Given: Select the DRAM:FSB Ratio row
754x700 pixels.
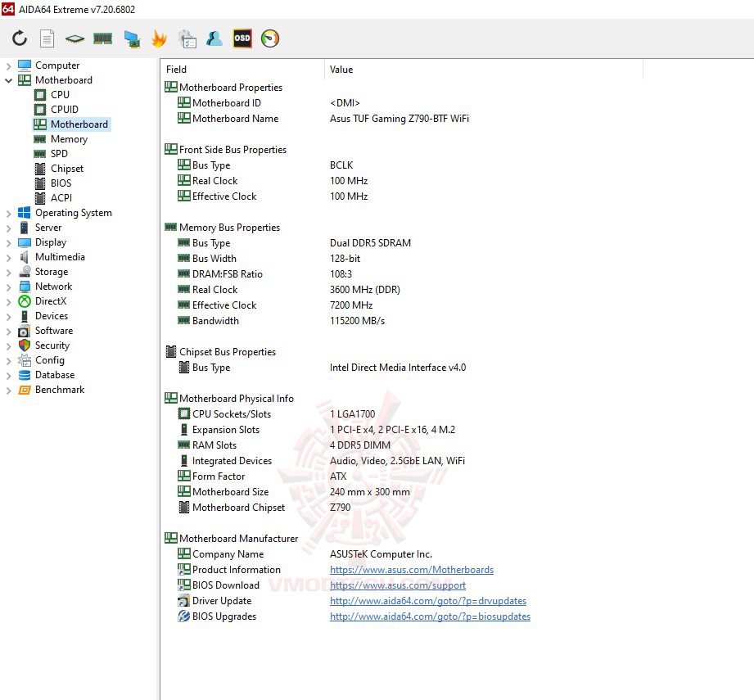Looking at the screenshot, I should pos(265,274).
